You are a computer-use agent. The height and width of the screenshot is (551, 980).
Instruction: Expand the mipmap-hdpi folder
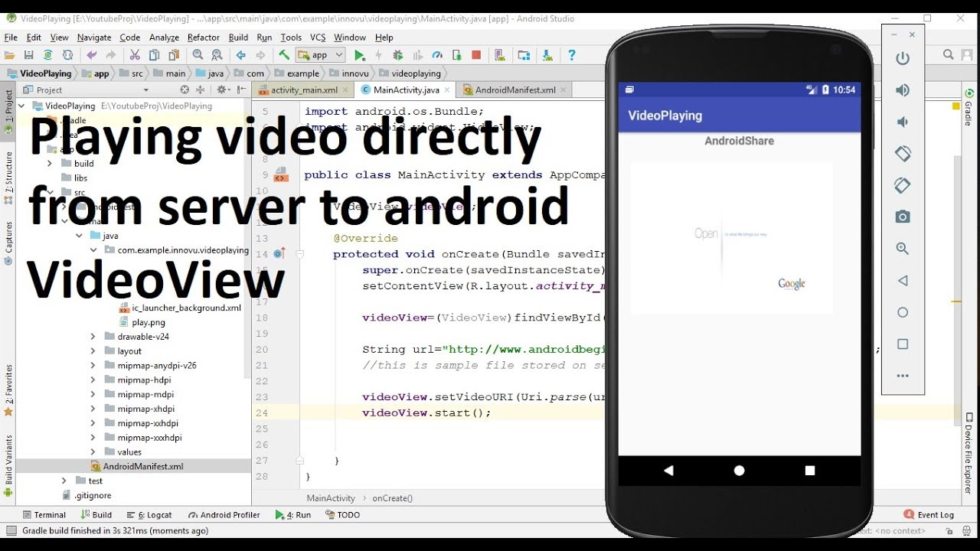click(93, 380)
